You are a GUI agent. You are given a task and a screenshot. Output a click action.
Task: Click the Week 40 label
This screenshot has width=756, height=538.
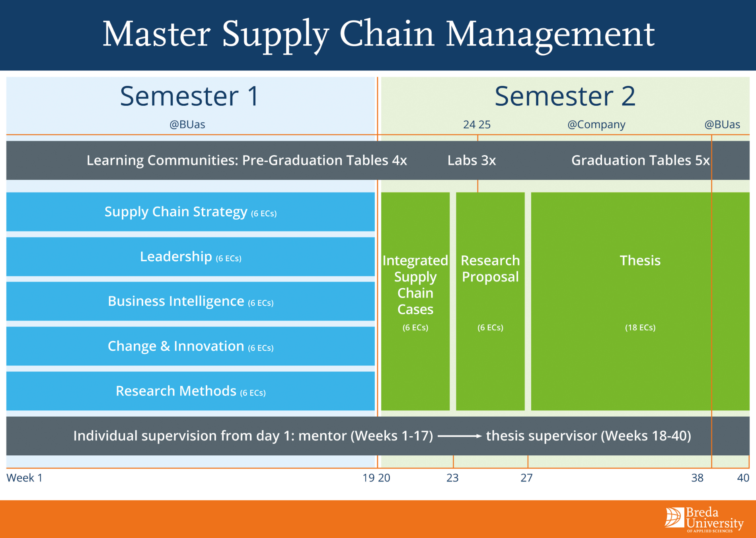[x=743, y=478]
